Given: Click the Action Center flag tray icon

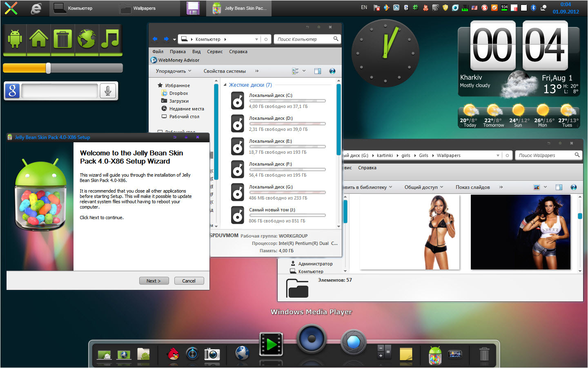Looking at the screenshot, I should [x=376, y=7].
